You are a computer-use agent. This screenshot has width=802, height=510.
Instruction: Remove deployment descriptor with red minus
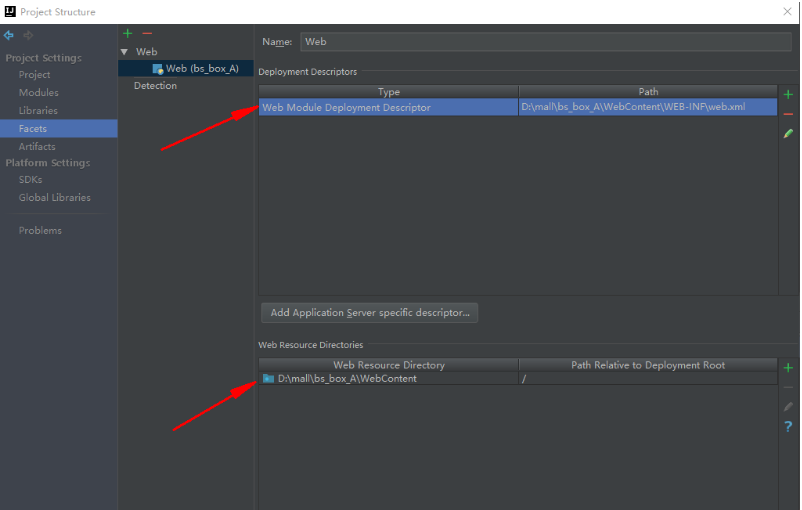[x=788, y=114]
